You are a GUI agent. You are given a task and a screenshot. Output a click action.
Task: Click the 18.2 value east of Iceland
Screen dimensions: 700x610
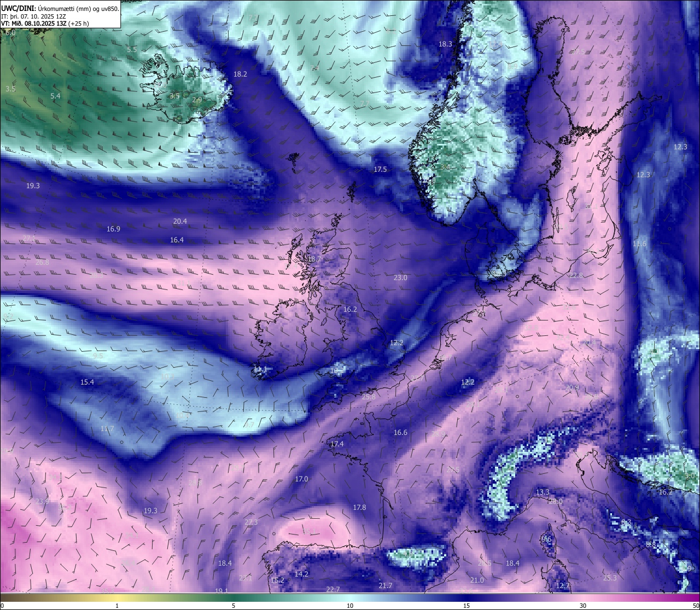pos(240,74)
